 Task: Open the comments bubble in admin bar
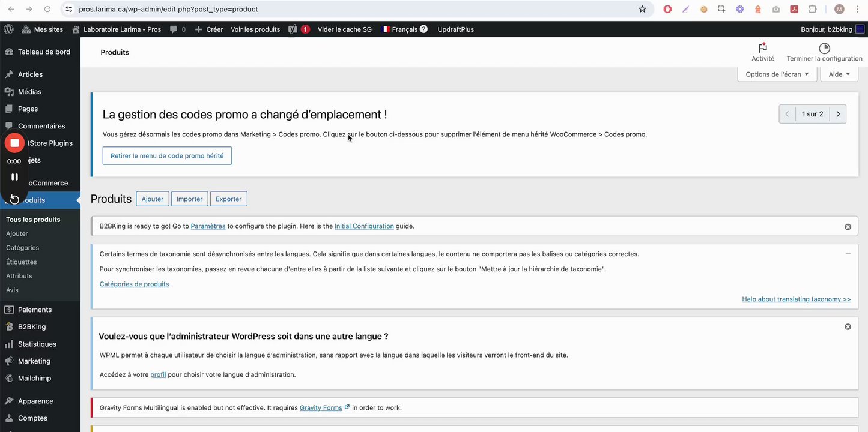[x=174, y=29]
